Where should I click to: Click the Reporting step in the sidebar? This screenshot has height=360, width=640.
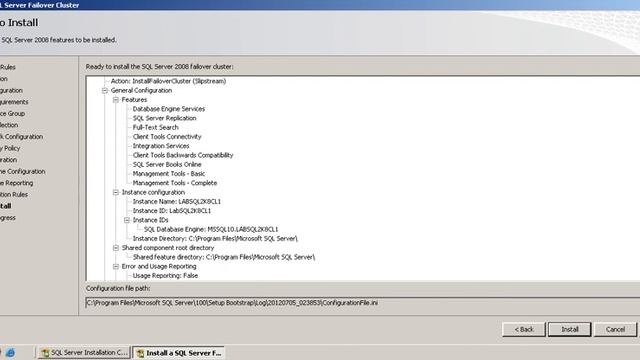16,183
